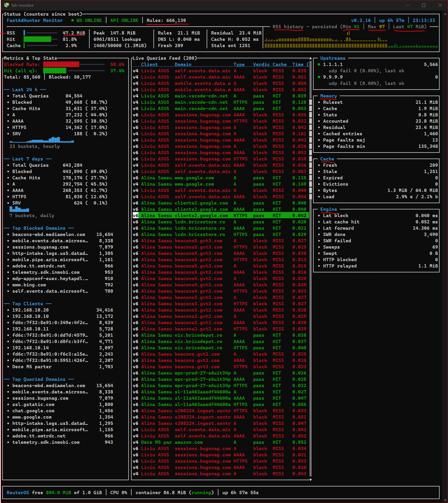Click the green WS ONLINE status dot

[x=72, y=21]
